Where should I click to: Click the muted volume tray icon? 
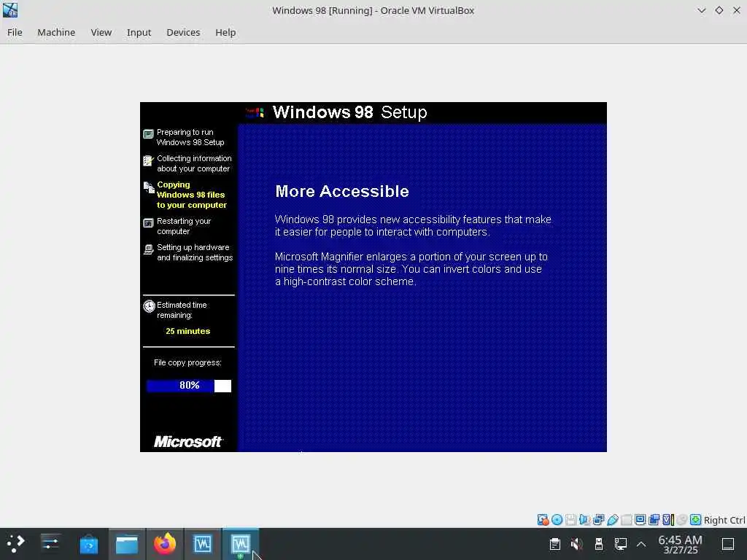pyautogui.click(x=576, y=544)
